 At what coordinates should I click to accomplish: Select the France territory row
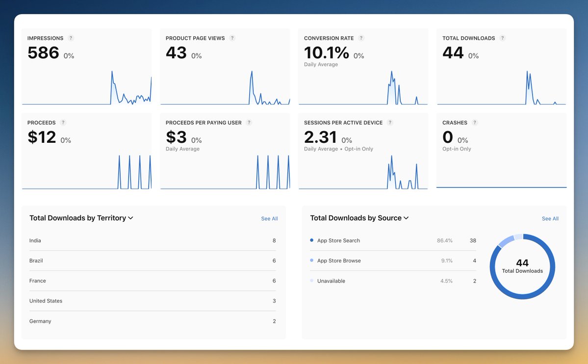coord(153,281)
